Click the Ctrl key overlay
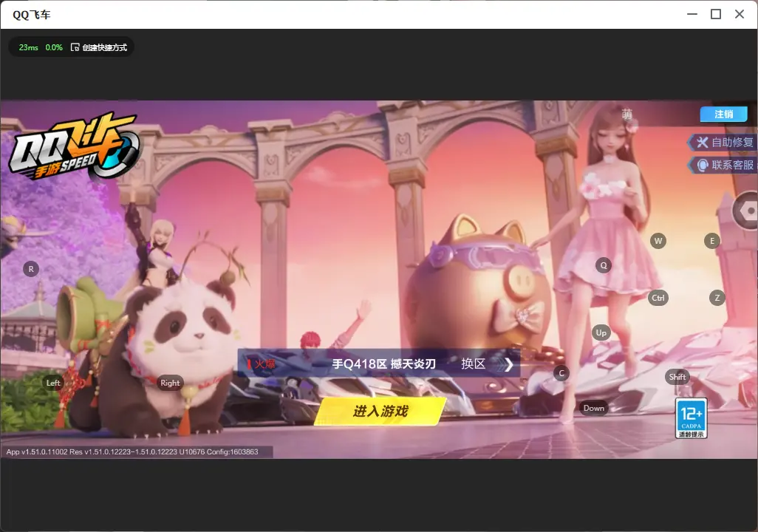This screenshot has height=532, width=758. (658, 298)
